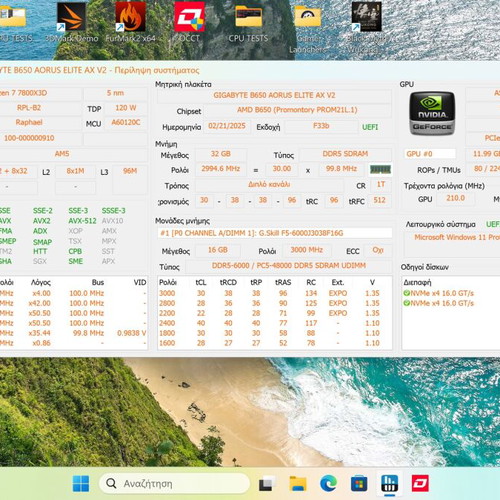
Task: Launch the FurMark2 x64 desktop shortcut
Action: pos(130,23)
